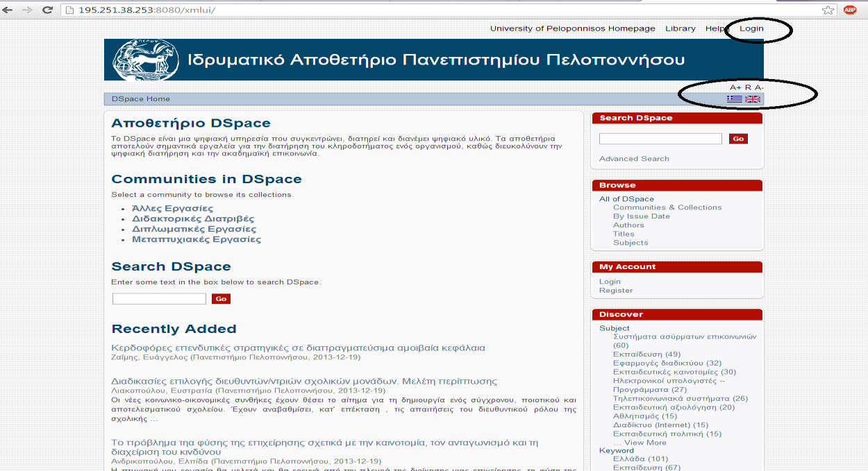The width and height of the screenshot is (868, 471).
Task: Increase font size with A+
Action: (x=735, y=87)
